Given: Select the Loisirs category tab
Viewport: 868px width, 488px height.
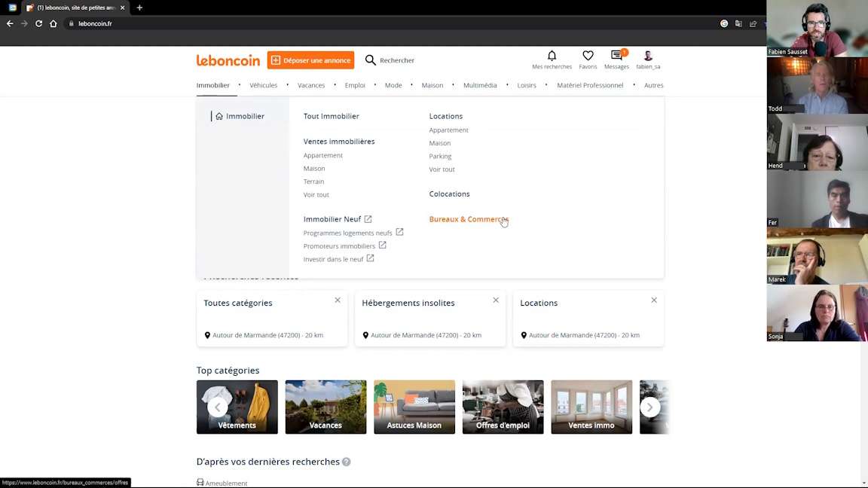Looking at the screenshot, I should click(527, 85).
